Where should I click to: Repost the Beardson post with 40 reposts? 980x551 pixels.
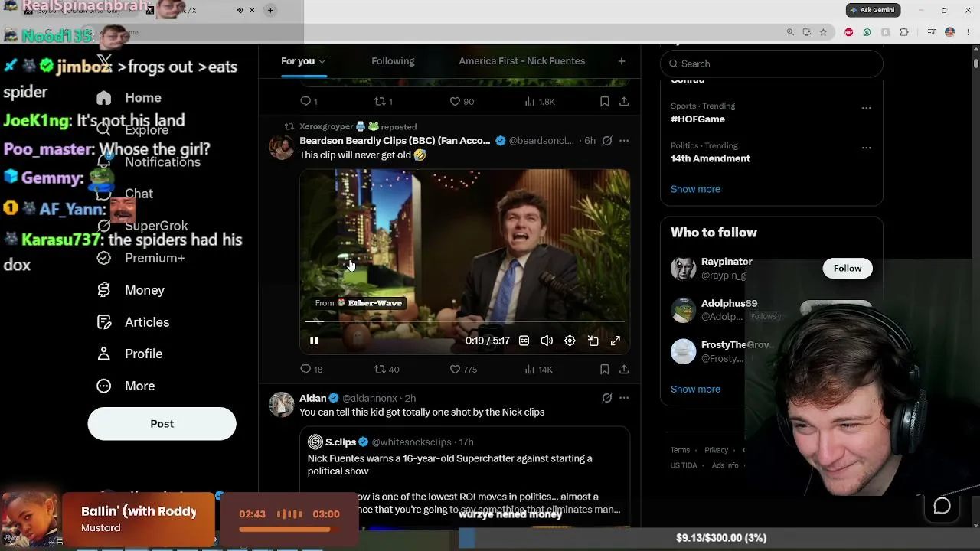pos(380,369)
